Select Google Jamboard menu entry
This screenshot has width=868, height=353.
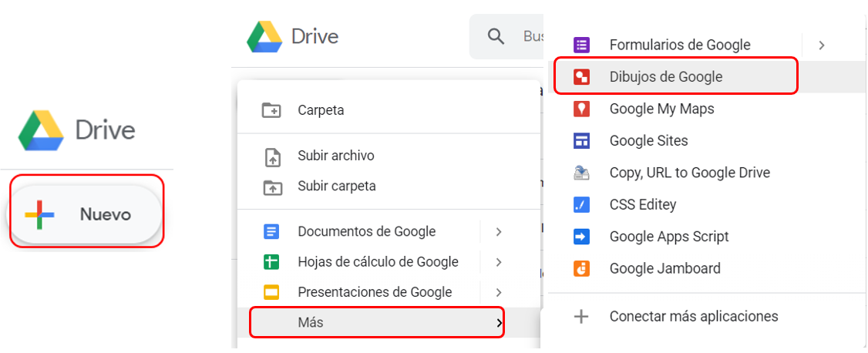(664, 268)
